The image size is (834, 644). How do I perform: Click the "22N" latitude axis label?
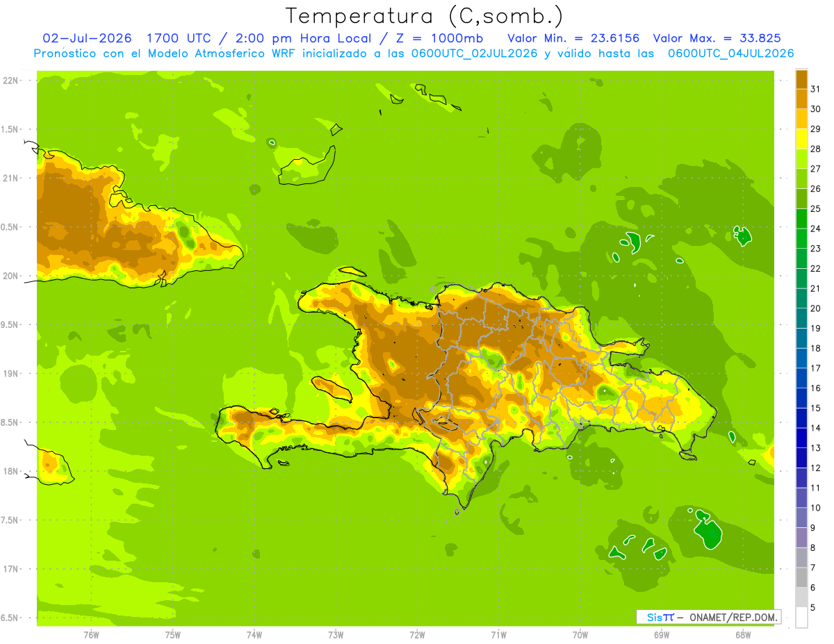click(11, 81)
